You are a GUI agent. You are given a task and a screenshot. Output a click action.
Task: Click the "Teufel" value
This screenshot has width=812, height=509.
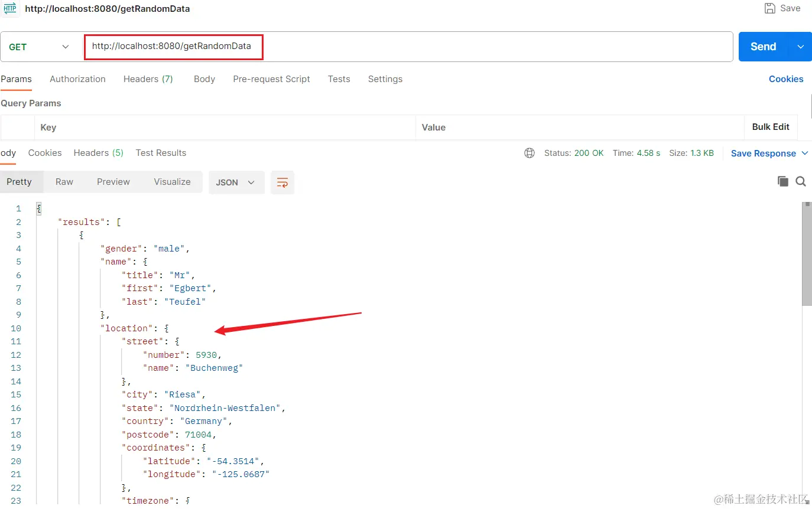tap(185, 302)
